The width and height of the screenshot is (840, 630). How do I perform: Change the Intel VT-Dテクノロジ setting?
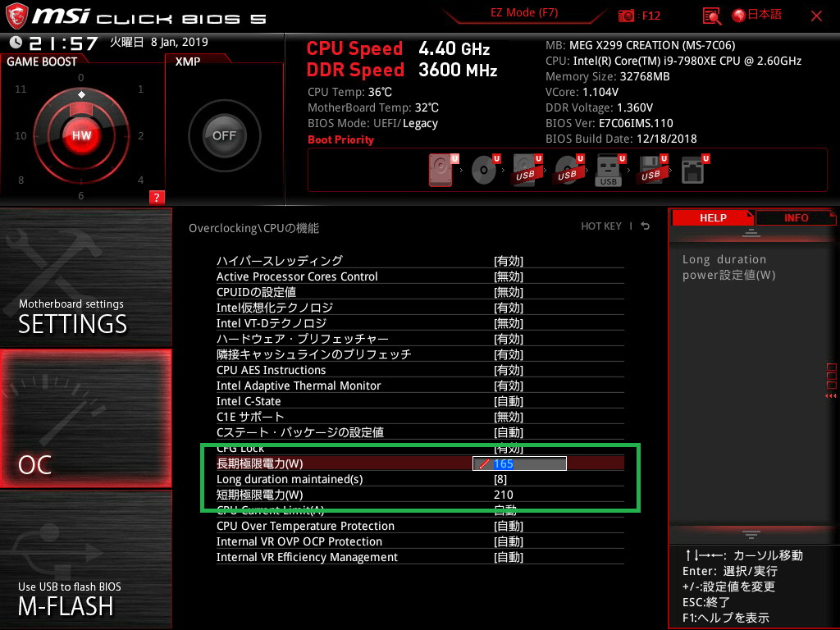pyautogui.click(x=509, y=323)
